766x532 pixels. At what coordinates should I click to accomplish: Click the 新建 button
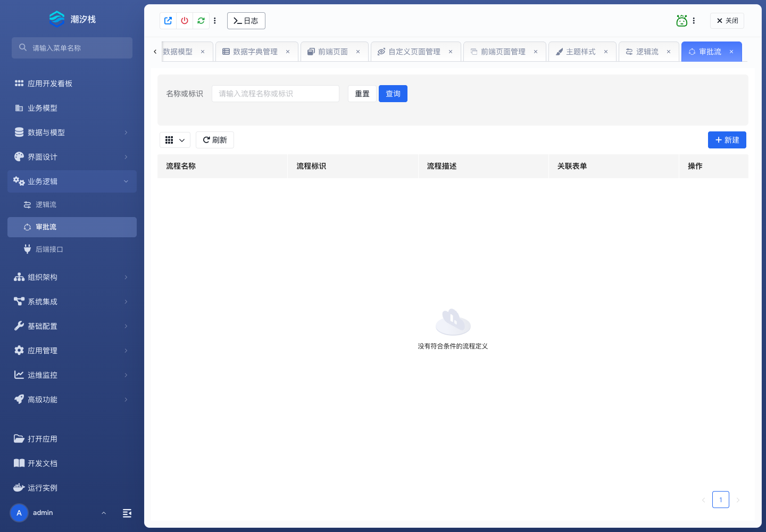coord(727,140)
